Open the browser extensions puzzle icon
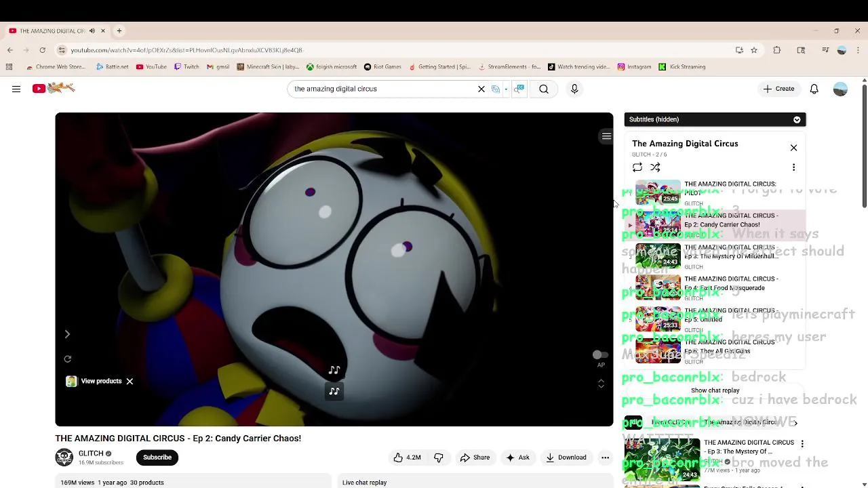Screen dimensions: 868x488 pos(777,50)
